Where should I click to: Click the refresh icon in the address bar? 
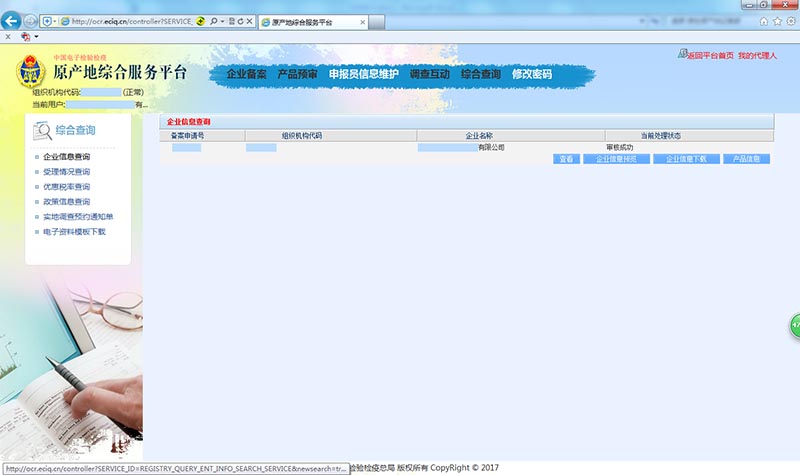(240, 21)
